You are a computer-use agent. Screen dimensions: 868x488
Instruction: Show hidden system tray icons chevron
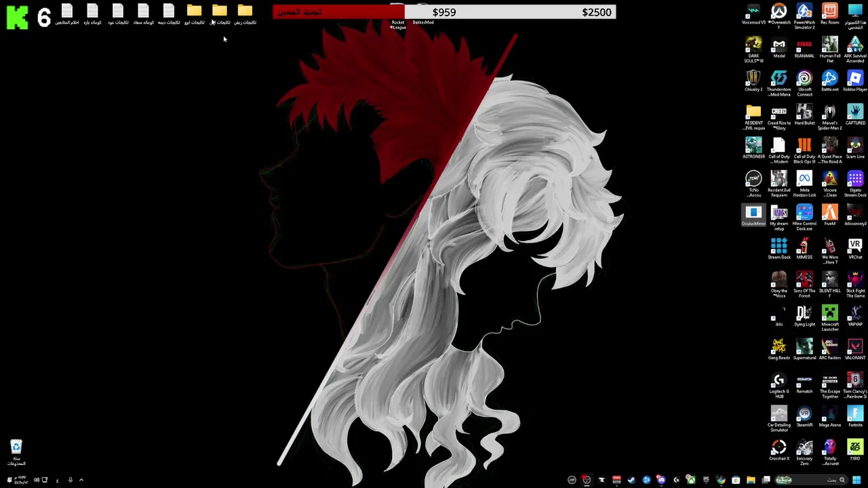click(x=81, y=480)
